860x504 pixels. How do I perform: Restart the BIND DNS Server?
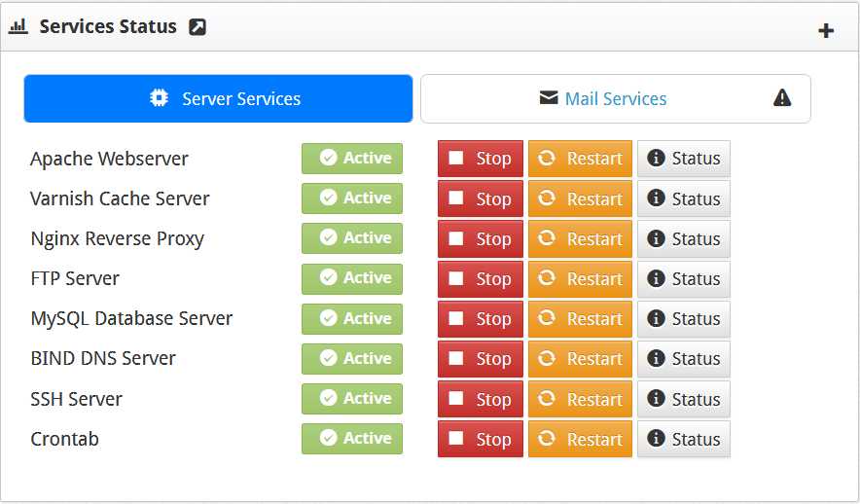[x=580, y=359]
